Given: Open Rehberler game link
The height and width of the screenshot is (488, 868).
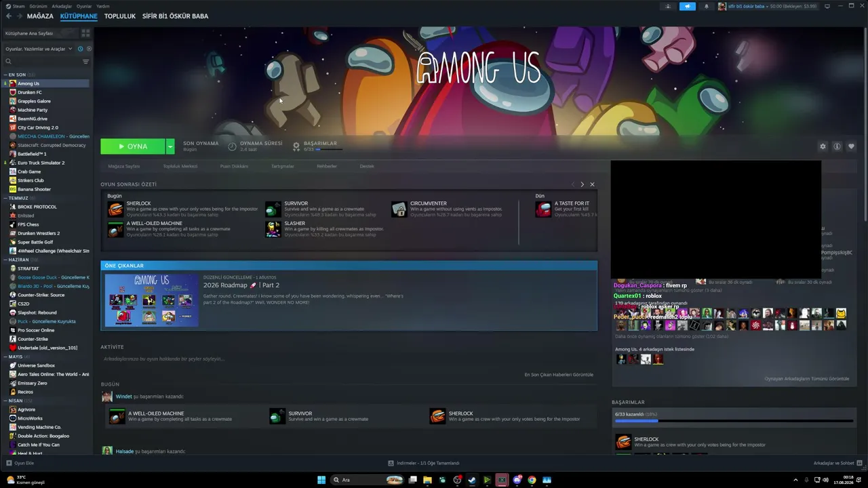Looking at the screenshot, I should pyautogui.click(x=327, y=166).
